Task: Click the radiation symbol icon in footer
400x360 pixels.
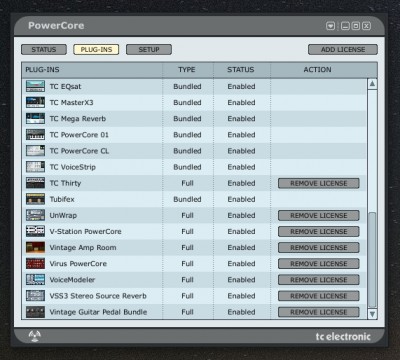Action: [35, 336]
